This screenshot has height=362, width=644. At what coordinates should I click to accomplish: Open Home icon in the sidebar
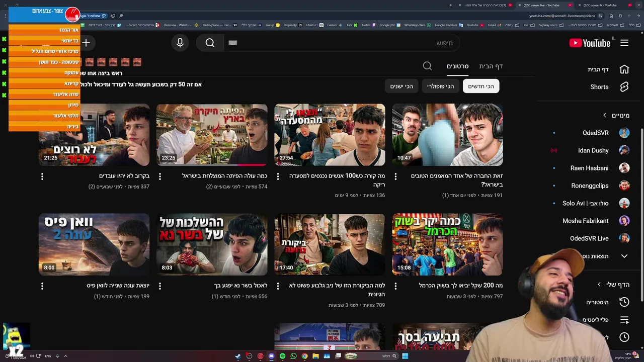pyautogui.click(x=624, y=69)
